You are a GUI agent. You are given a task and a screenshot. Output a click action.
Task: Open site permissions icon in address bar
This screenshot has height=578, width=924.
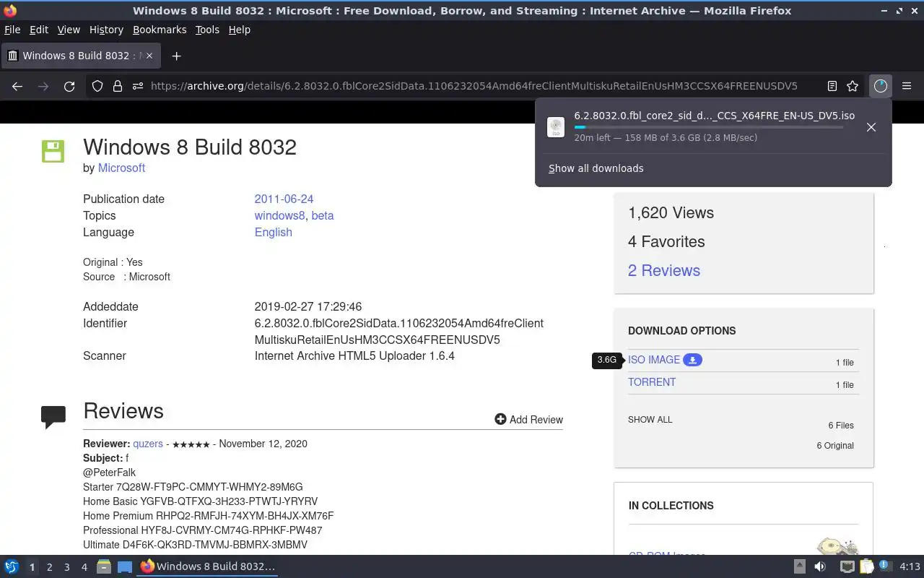pyautogui.click(x=138, y=86)
